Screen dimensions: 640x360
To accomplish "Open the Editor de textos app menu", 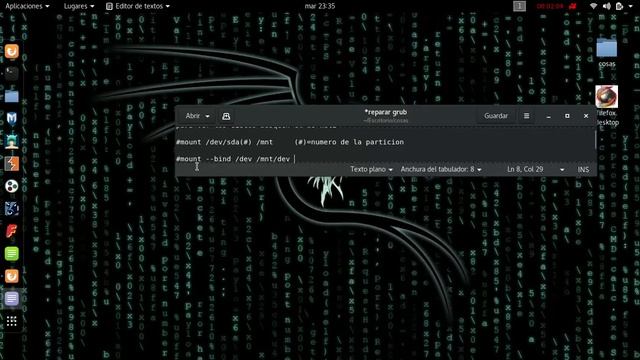I will [x=138, y=6].
